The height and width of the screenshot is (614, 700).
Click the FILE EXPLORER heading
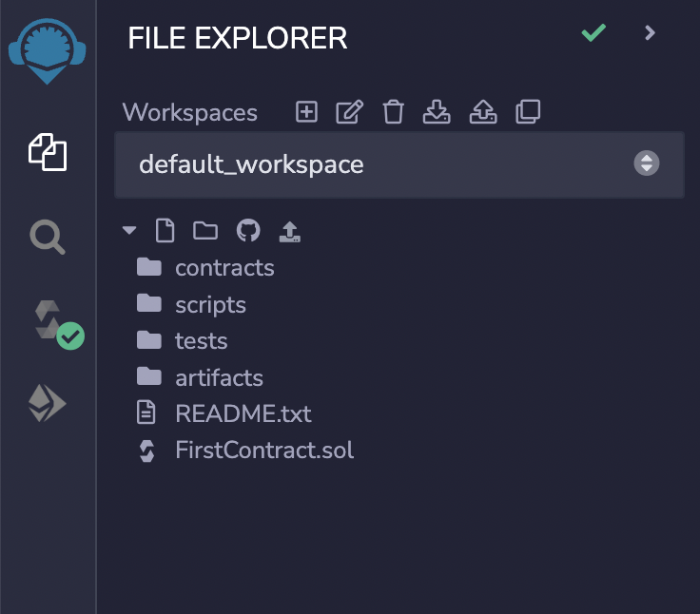pos(238,38)
